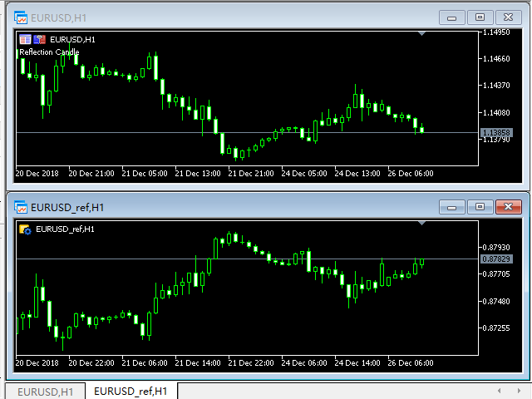Screen dimensions: 532x399
Task: Click the 0.87705 price scale value
Action: tap(496, 274)
